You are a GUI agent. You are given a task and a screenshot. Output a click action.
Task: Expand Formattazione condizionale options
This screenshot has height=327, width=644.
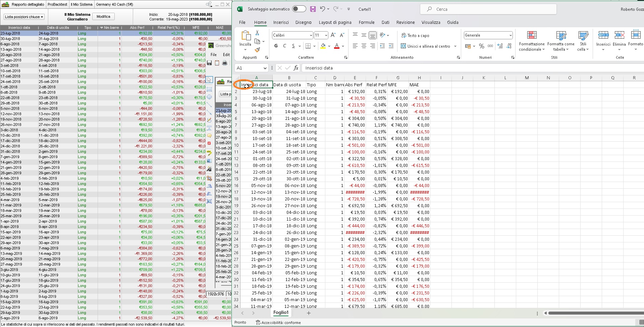click(532, 42)
